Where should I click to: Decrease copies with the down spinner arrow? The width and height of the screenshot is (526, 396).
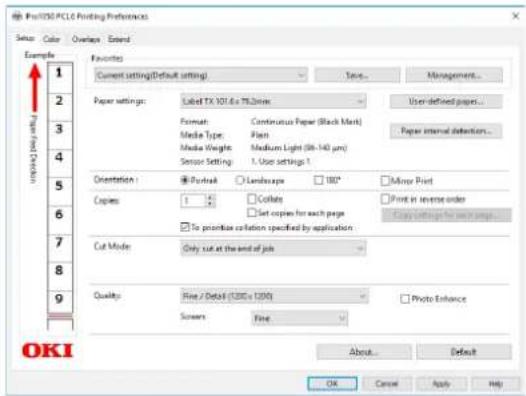coord(210,204)
